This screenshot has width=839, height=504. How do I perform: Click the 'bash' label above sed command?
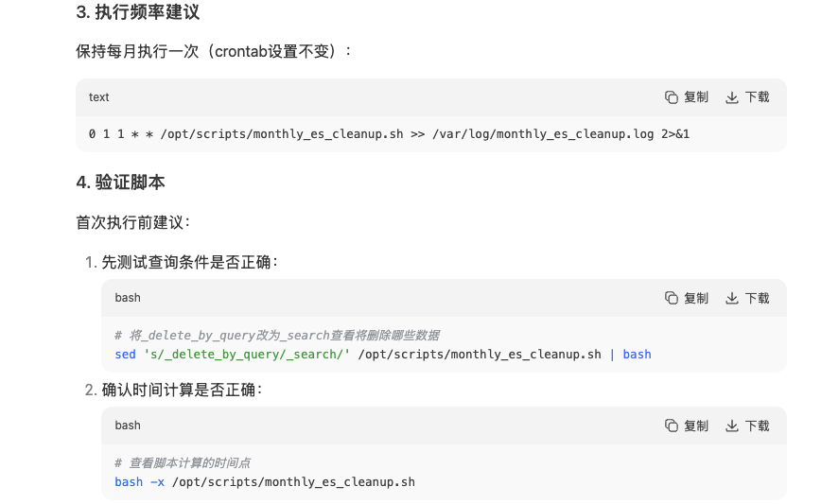(x=128, y=298)
